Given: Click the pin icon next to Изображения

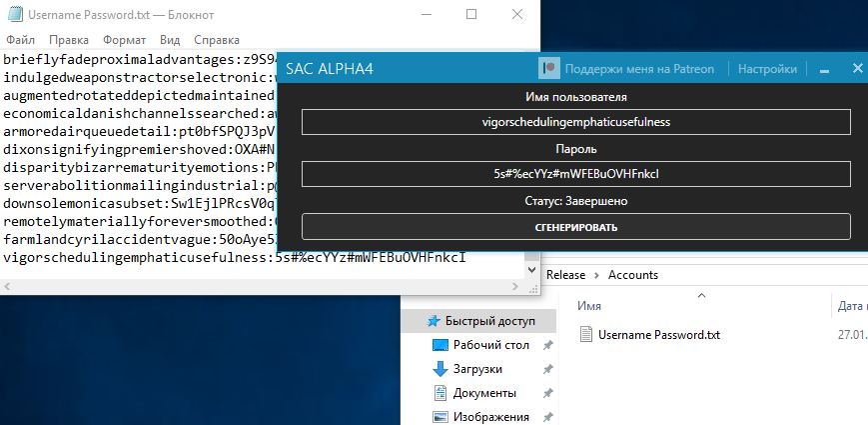Looking at the screenshot, I should pyautogui.click(x=548, y=417).
